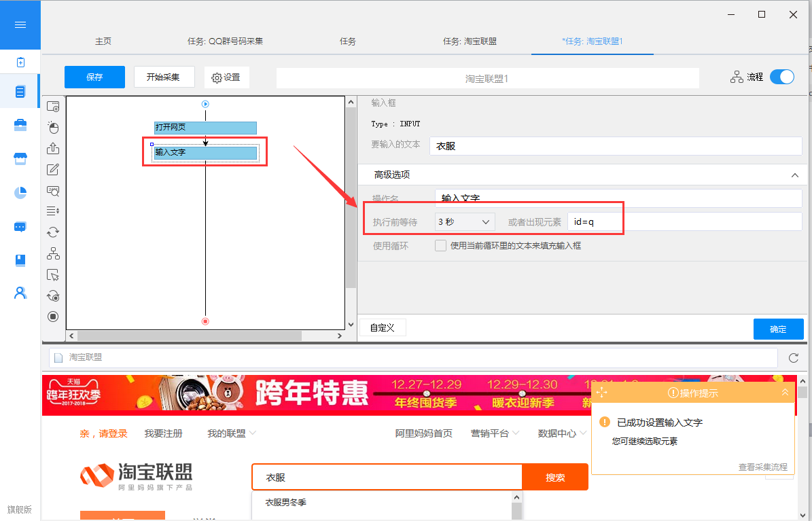Click the 或者出现元素 field with id=q
This screenshot has height=521, width=812.
(685, 221)
